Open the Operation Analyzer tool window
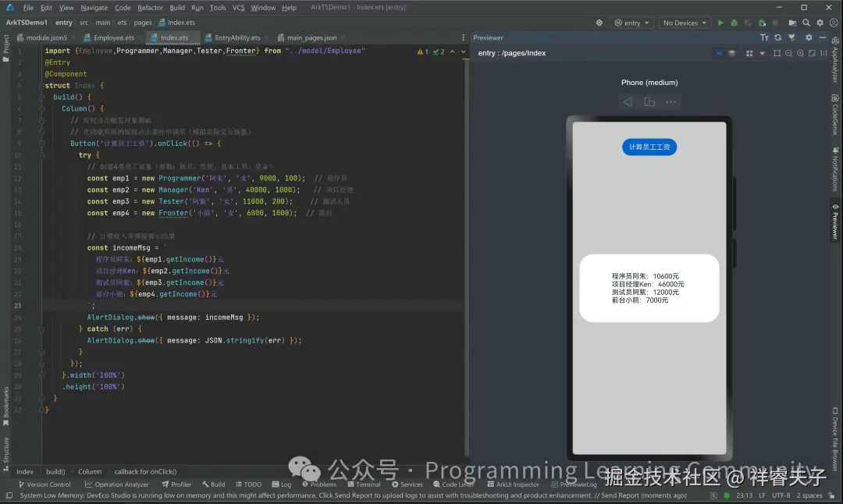Screen dimensions: 843x504 click(116, 484)
